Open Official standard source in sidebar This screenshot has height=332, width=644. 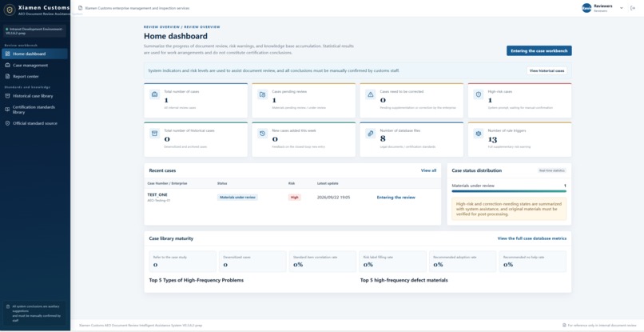pos(34,123)
